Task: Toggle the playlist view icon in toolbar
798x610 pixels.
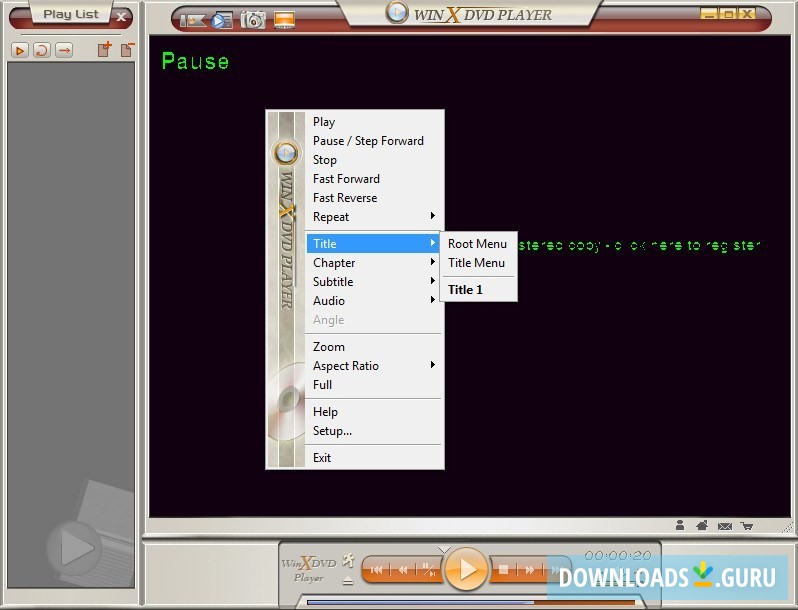Action: coord(222,20)
